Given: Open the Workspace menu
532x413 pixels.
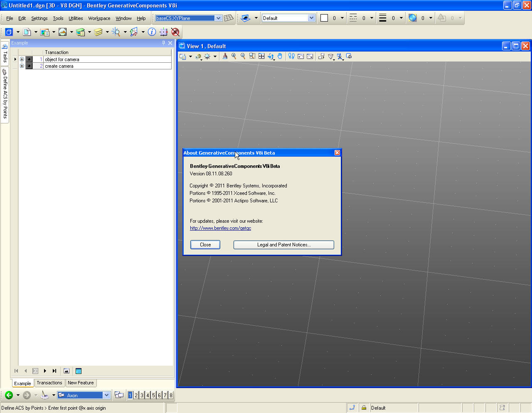Looking at the screenshot, I should pyautogui.click(x=99, y=18).
